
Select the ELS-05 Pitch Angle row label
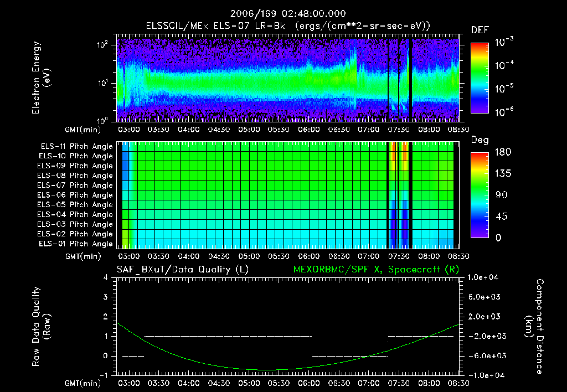(75, 205)
